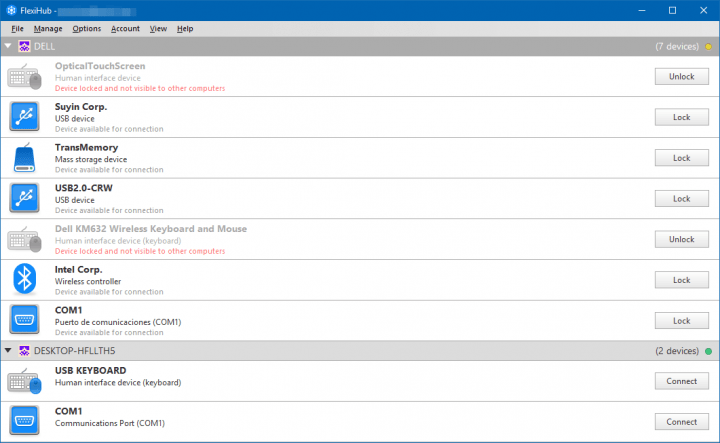Click the Suyin Corp. USB device icon
Viewport: 720px width, 443px height.
tap(24, 117)
